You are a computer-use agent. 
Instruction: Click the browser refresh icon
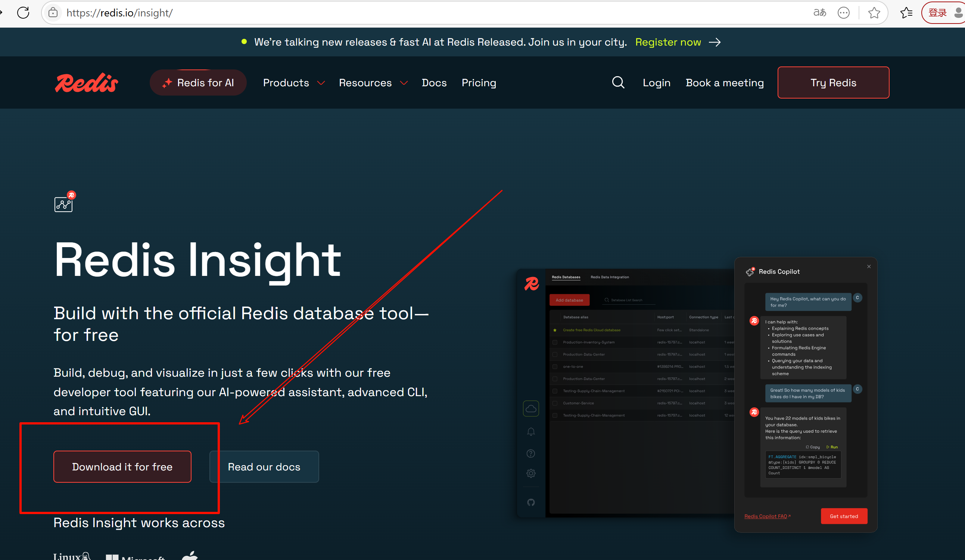coord(24,13)
